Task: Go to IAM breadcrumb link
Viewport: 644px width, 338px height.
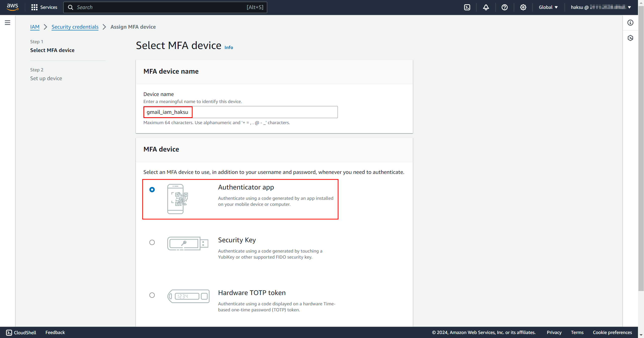Action: tap(35, 27)
